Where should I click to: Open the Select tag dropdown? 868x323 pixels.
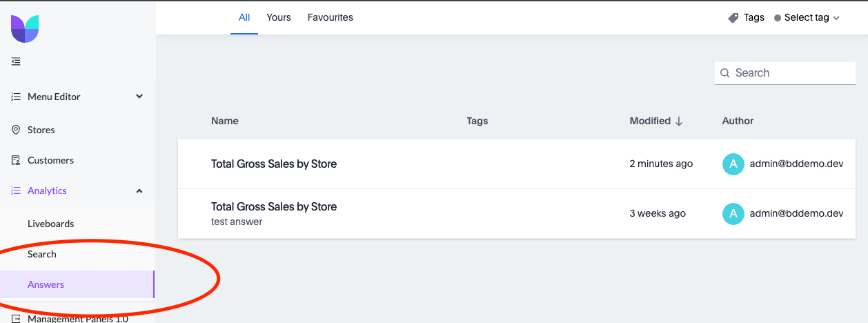coord(807,18)
